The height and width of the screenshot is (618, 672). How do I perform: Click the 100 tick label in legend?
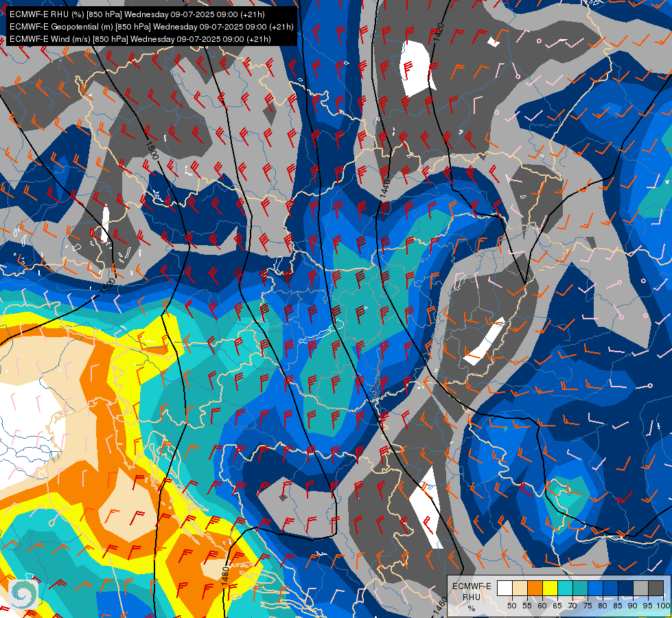pyautogui.click(x=663, y=606)
